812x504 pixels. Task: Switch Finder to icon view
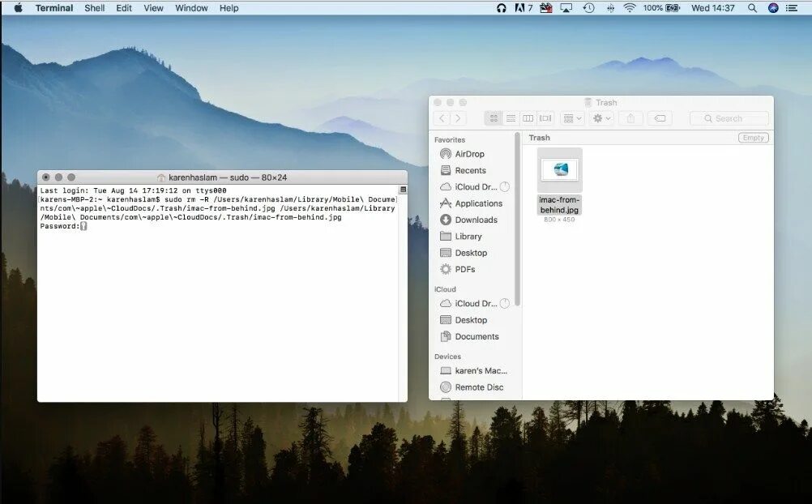[x=494, y=118]
